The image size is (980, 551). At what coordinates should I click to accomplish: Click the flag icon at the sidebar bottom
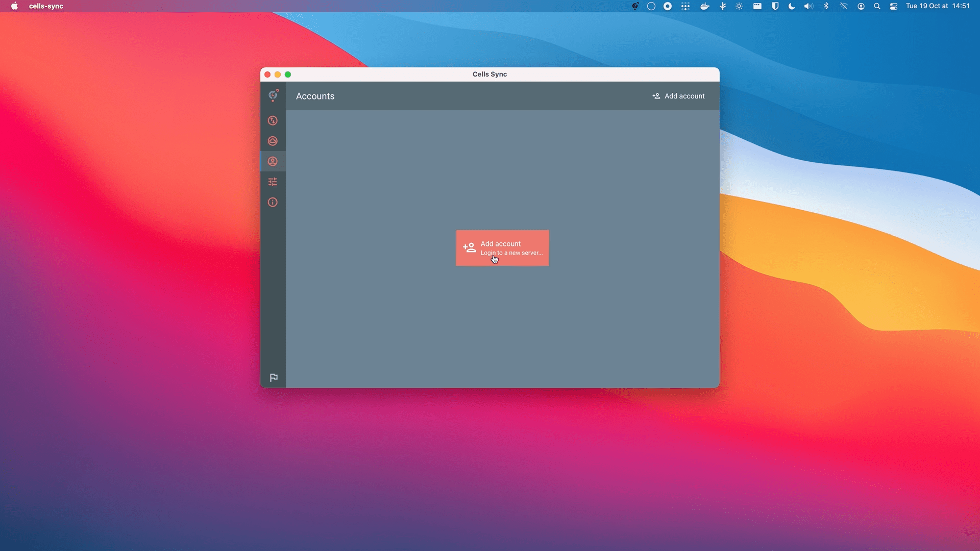click(274, 378)
